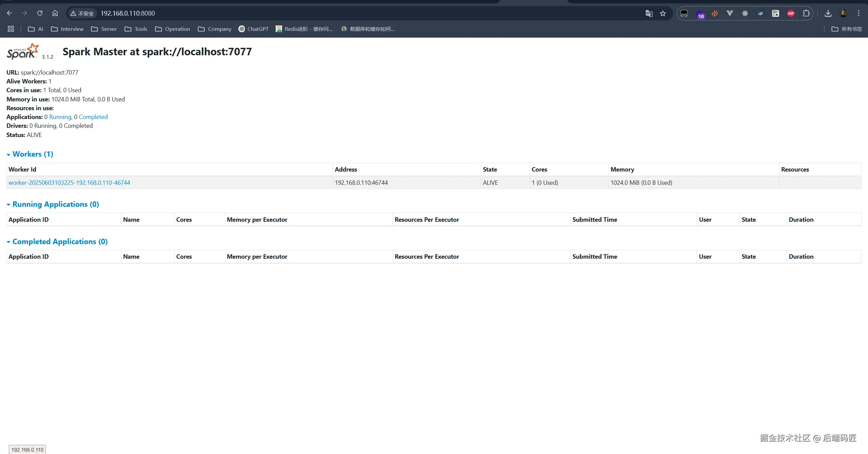868x454 pixels.
Task: Click the Google Translate page icon
Action: pyautogui.click(x=649, y=13)
